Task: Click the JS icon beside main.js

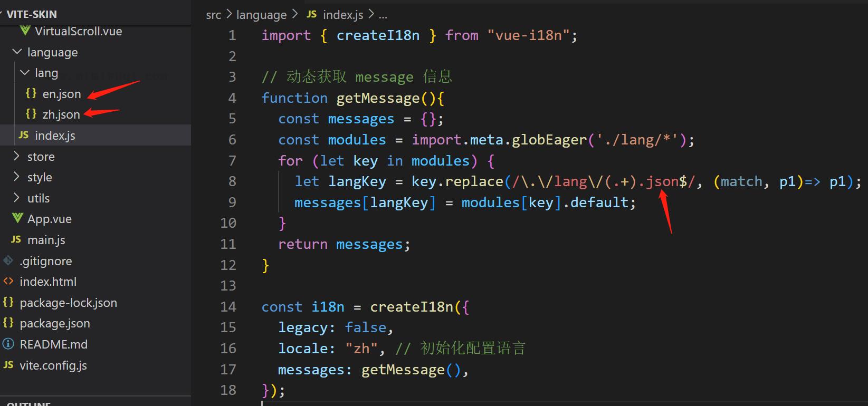Action: pyautogui.click(x=16, y=239)
